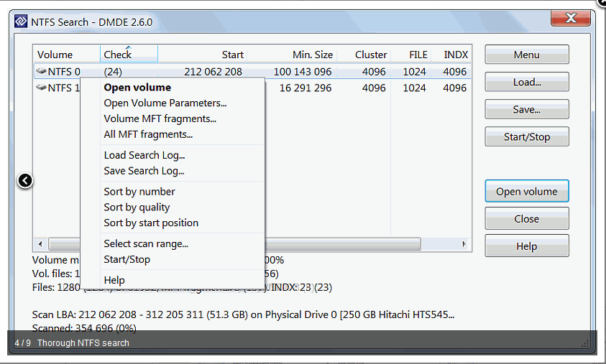Choose Start/Stop in the context menu
The width and height of the screenshot is (606, 364).
pos(127,259)
